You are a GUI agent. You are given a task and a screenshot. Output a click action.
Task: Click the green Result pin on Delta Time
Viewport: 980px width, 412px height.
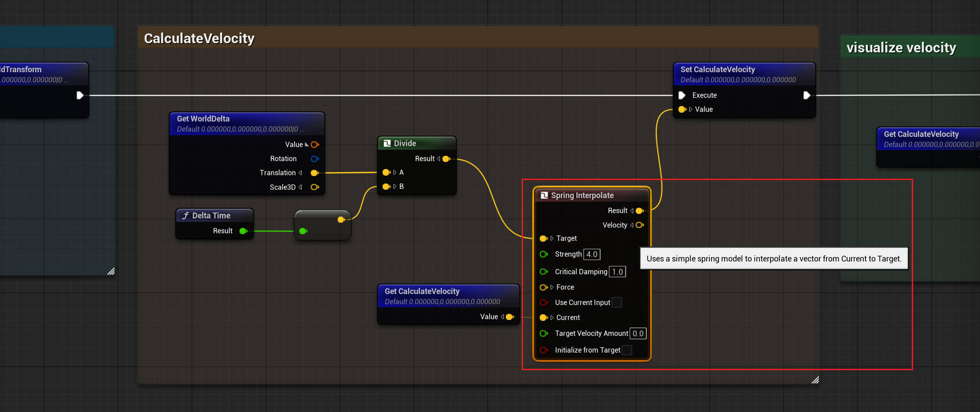[x=243, y=231]
